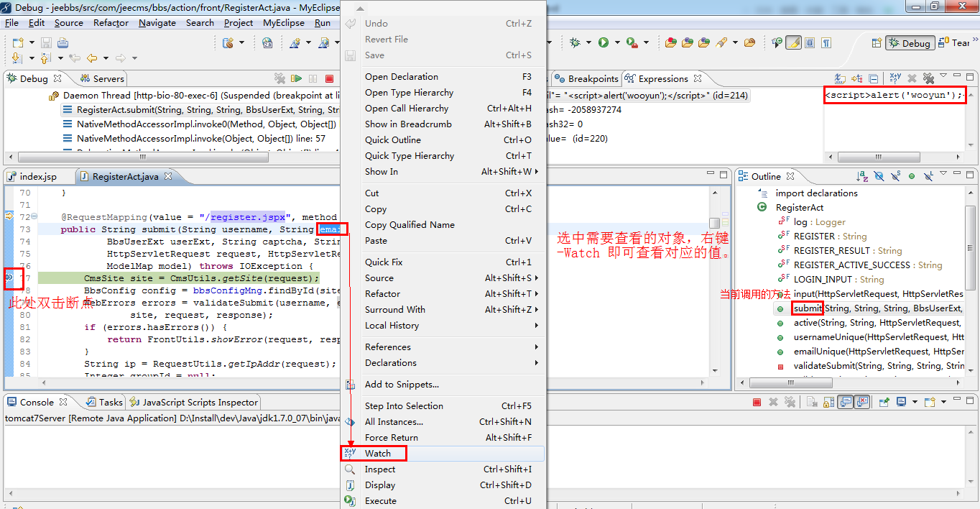This screenshot has width=980, height=509.
Task: Select validateSubmit method in the Outline
Action: (x=871, y=365)
